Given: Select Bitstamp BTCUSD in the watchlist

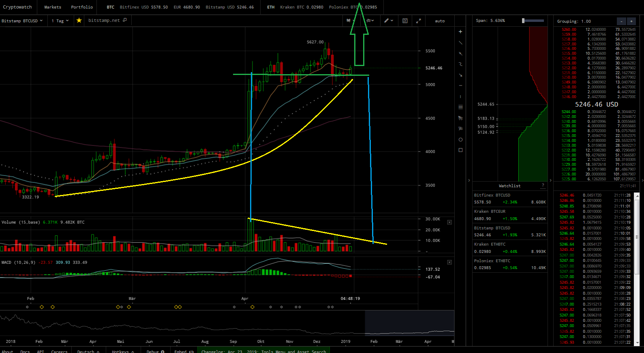Looking at the screenshot, I should (510, 231).
